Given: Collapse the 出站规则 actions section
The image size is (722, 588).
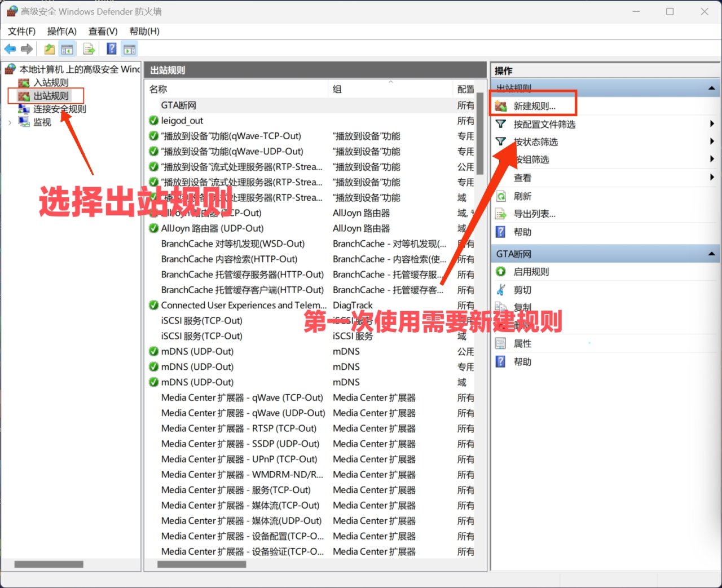Looking at the screenshot, I should coord(711,88).
